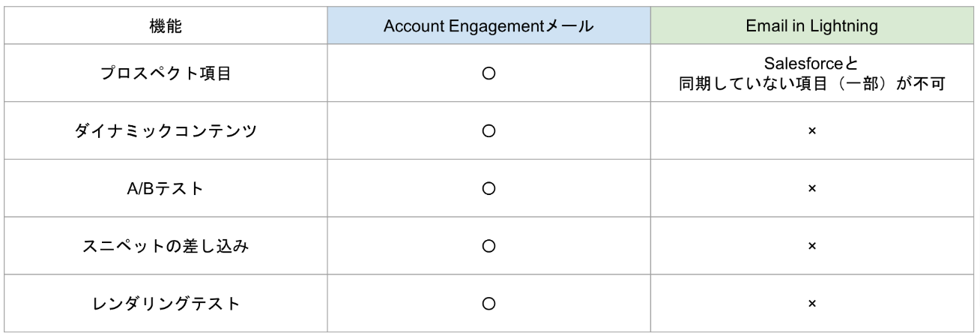
Task: Select the Email in Lightning column header
Action: tap(811, 25)
